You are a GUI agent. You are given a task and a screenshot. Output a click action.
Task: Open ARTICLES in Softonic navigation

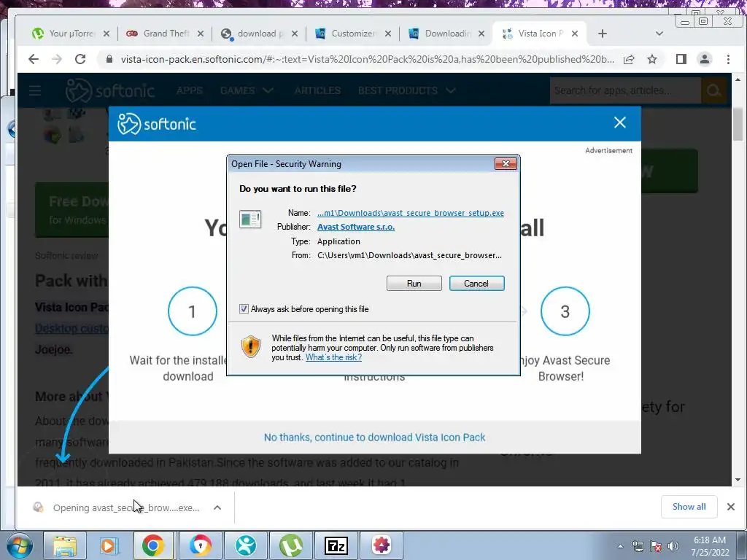point(317,90)
